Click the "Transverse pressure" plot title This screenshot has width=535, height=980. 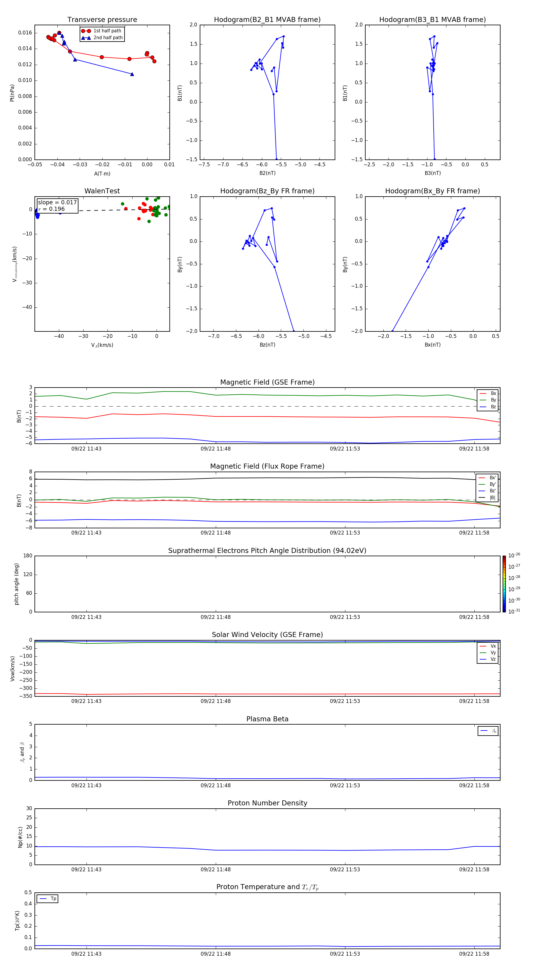(102, 19)
